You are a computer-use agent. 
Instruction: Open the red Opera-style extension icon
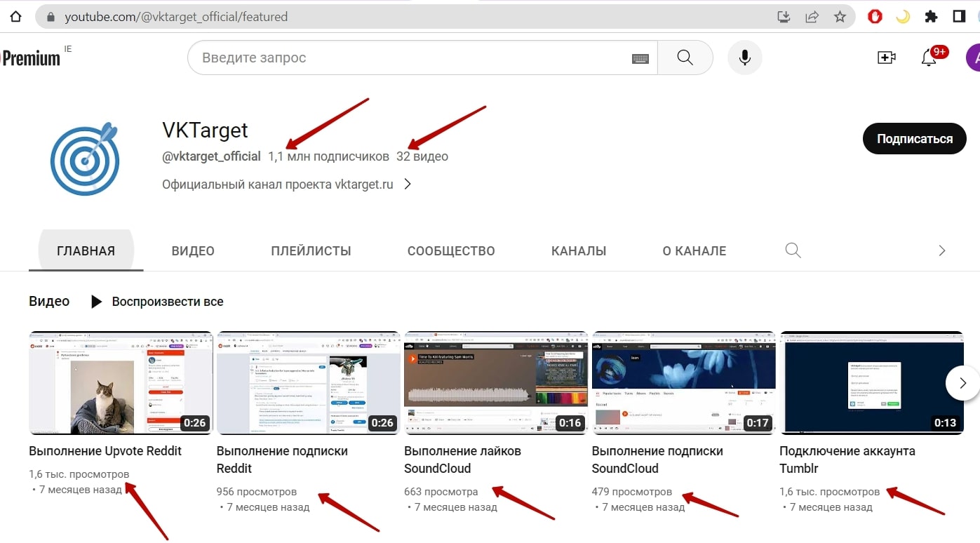click(875, 17)
